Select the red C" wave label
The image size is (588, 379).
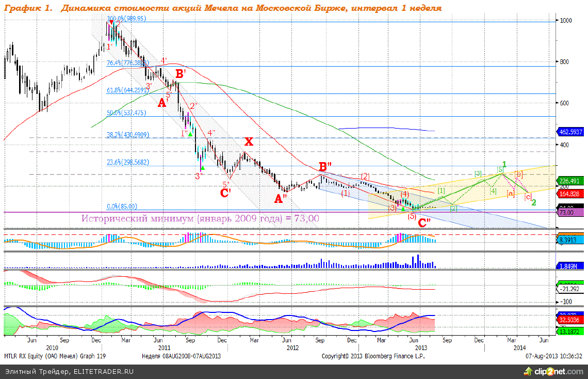(x=424, y=223)
